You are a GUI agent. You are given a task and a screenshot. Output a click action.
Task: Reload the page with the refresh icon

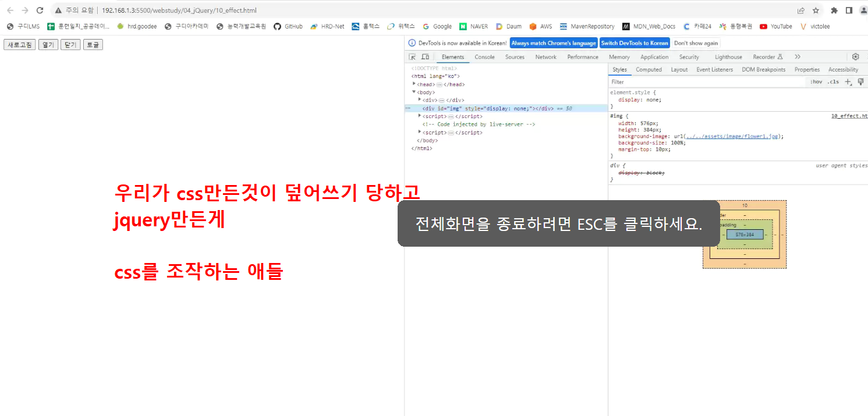tap(40, 10)
